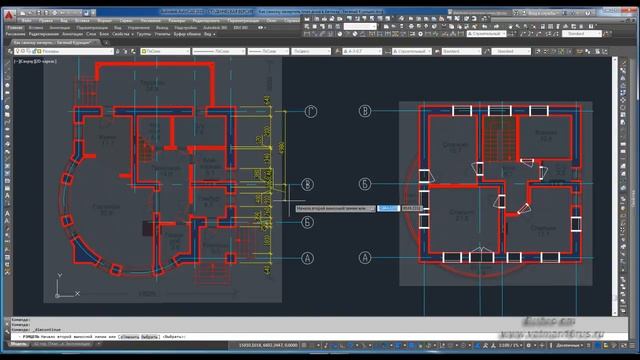Open the Layer Properties Manager icon

10,51
